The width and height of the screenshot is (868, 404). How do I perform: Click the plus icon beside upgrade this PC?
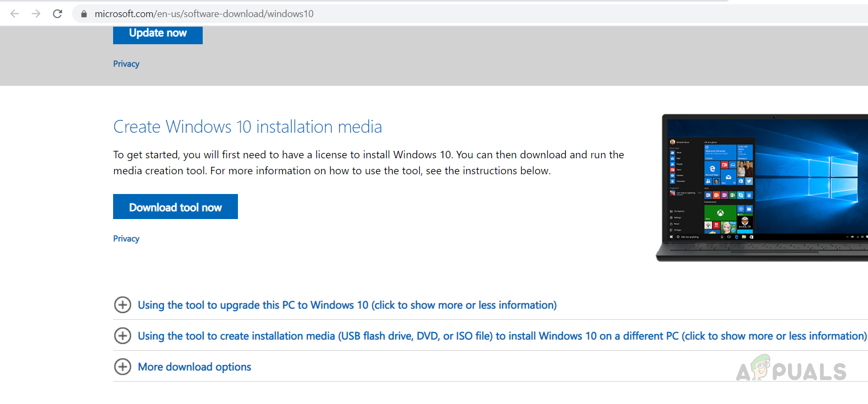(123, 305)
